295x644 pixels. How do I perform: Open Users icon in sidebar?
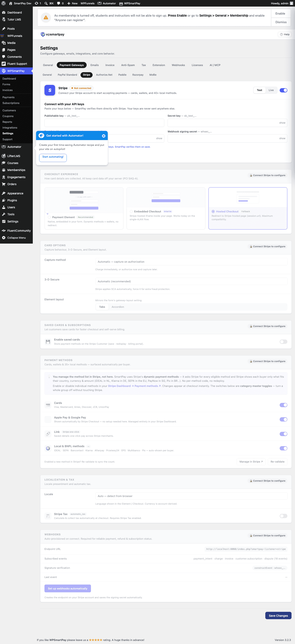point(4,207)
